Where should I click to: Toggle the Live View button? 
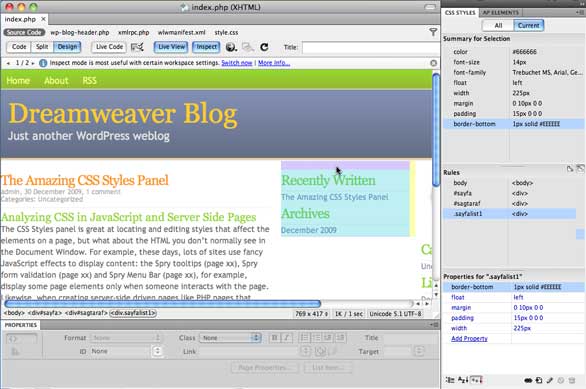(x=172, y=47)
